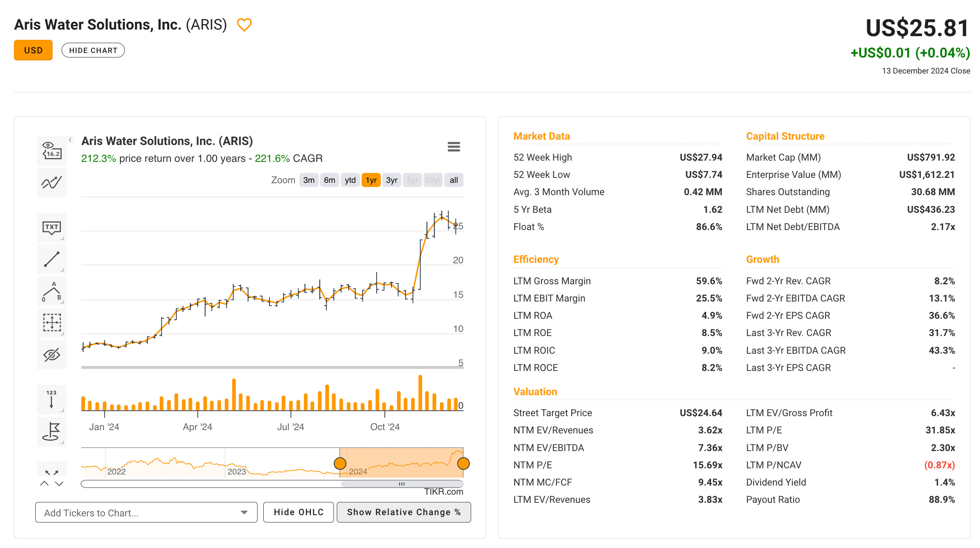
Task: Click the Float % value 86.6%
Action: (709, 227)
